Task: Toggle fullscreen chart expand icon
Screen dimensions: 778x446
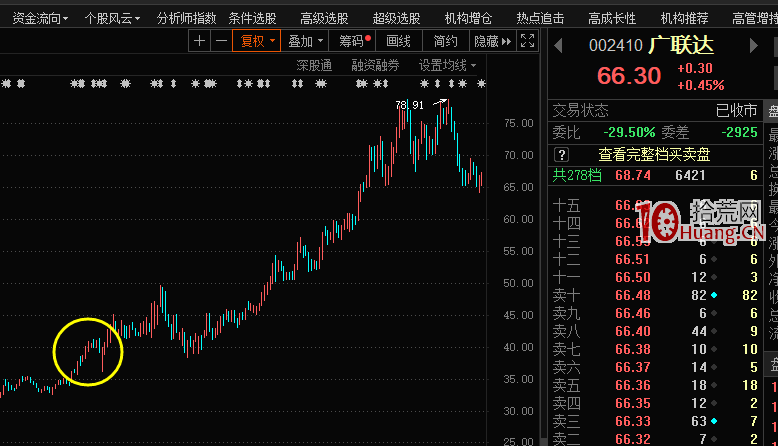Action: 527,41
